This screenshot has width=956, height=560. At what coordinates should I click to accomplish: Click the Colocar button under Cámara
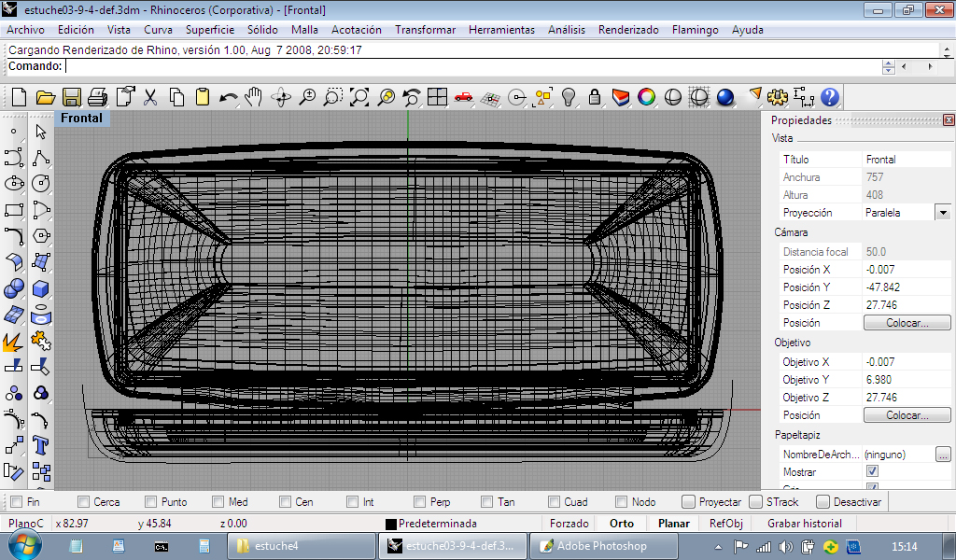pyautogui.click(x=907, y=323)
